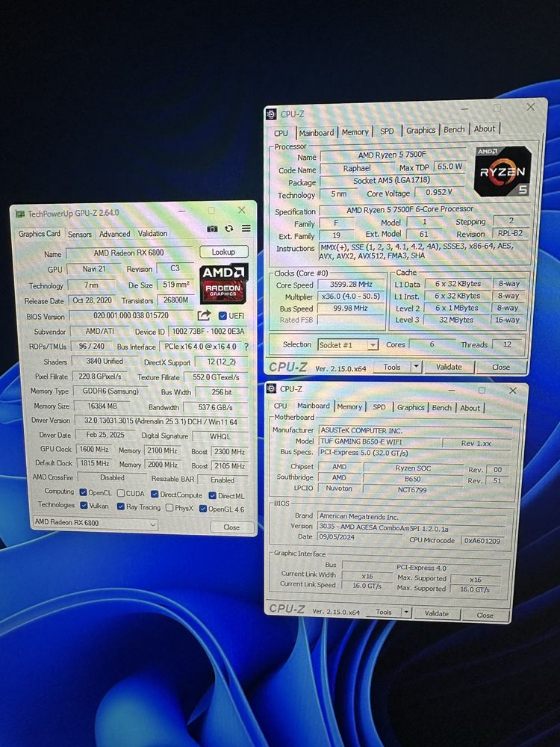Open Bench tab in upper CPU-Z

(454, 129)
